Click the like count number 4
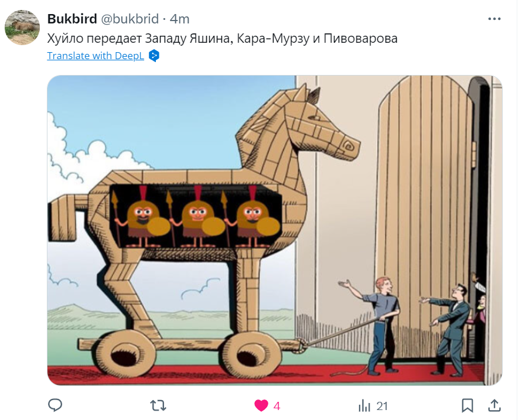Screen dimensions: 522x420 coord(277,406)
